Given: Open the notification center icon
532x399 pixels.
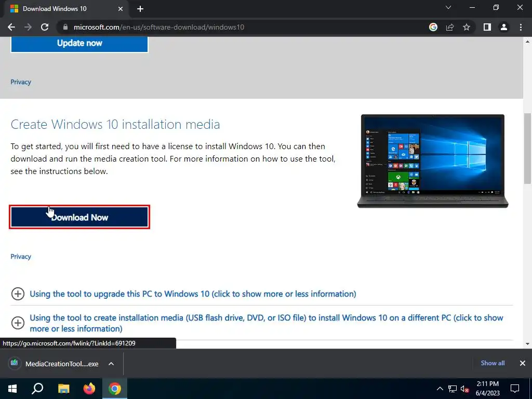Looking at the screenshot, I should (x=515, y=389).
